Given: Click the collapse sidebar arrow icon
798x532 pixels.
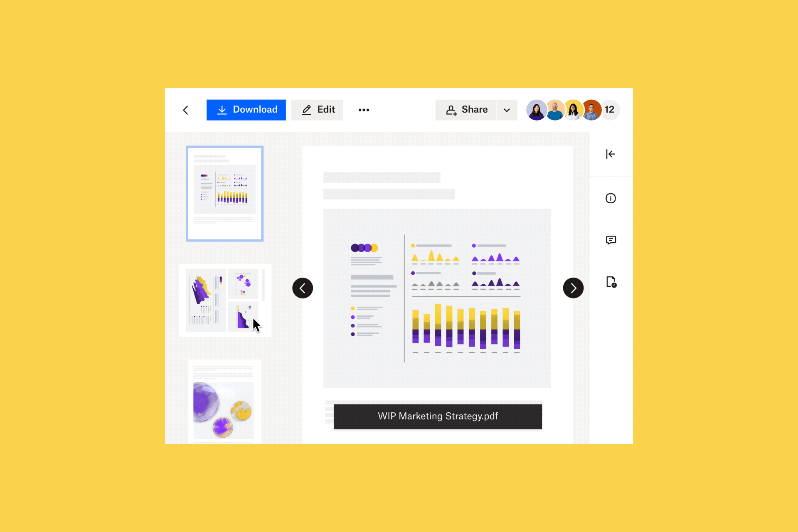Looking at the screenshot, I should [611, 154].
